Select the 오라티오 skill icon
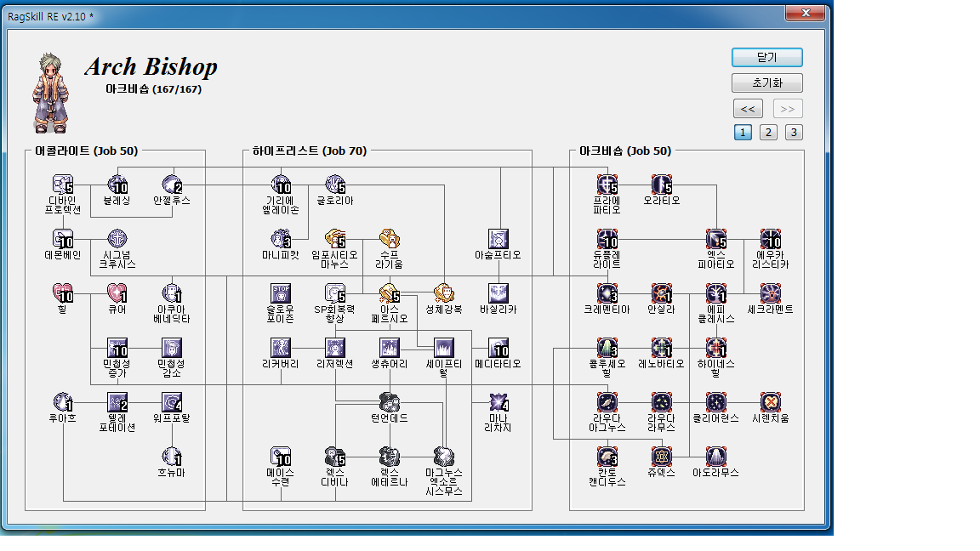The width and height of the screenshot is (980, 551). coord(662,185)
